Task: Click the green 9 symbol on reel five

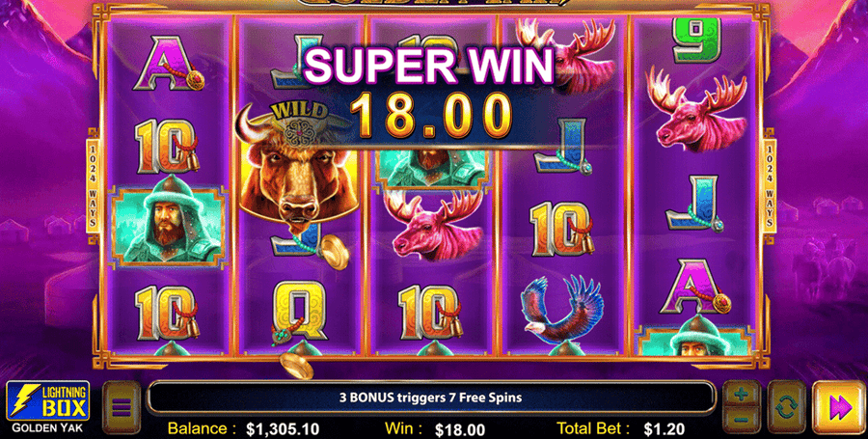Action: (x=697, y=40)
